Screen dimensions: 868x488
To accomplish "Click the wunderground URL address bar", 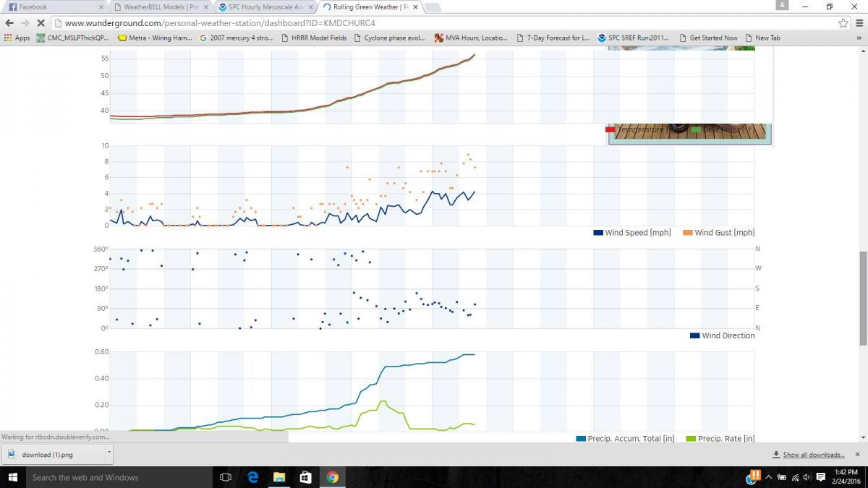I will (441, 23).
